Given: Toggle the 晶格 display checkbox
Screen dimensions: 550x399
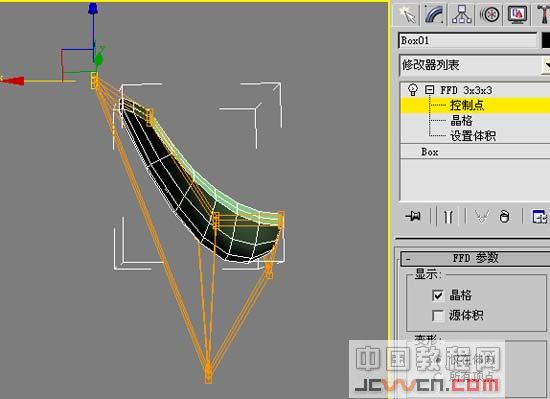Looking at the screenshot, I should tap(438, 296).
